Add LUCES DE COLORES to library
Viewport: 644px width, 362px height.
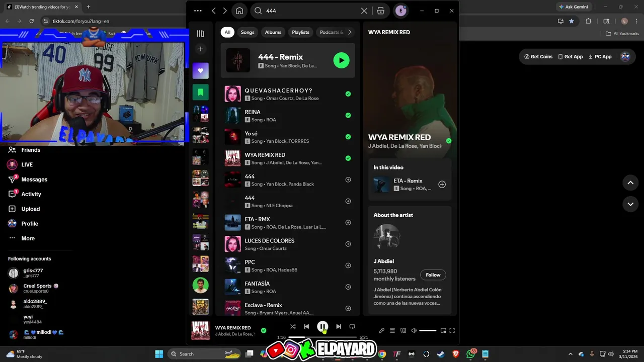348,244
